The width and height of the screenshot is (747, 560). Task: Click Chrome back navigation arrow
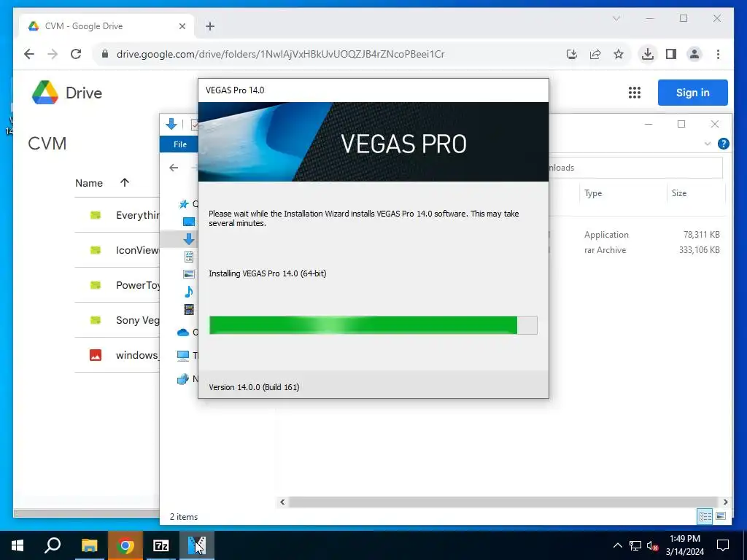coord(29,54)
